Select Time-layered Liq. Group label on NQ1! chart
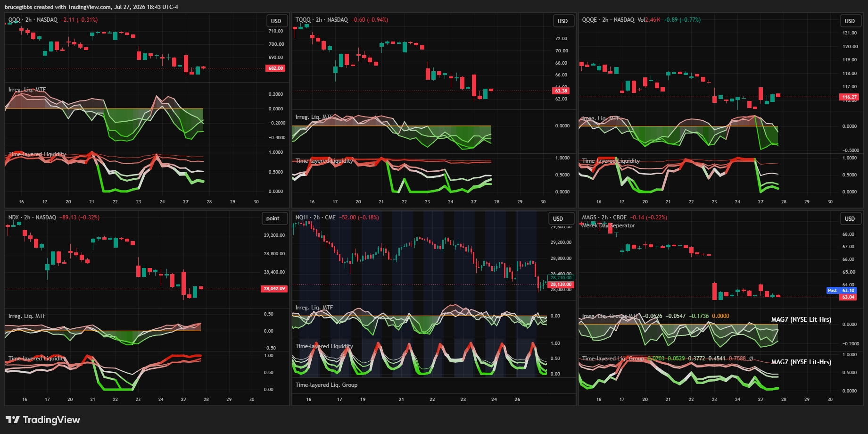Screen dimensions: 868x434 coord(326,385)
